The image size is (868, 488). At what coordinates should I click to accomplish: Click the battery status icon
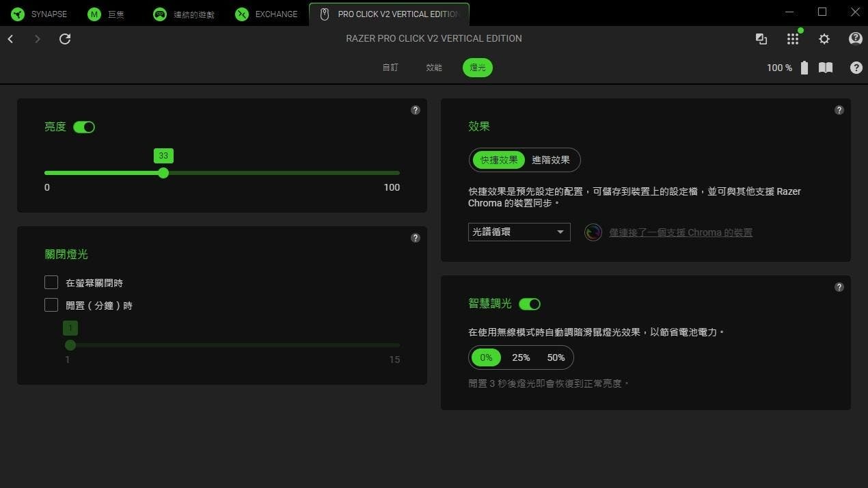click(x=804, y=68)
